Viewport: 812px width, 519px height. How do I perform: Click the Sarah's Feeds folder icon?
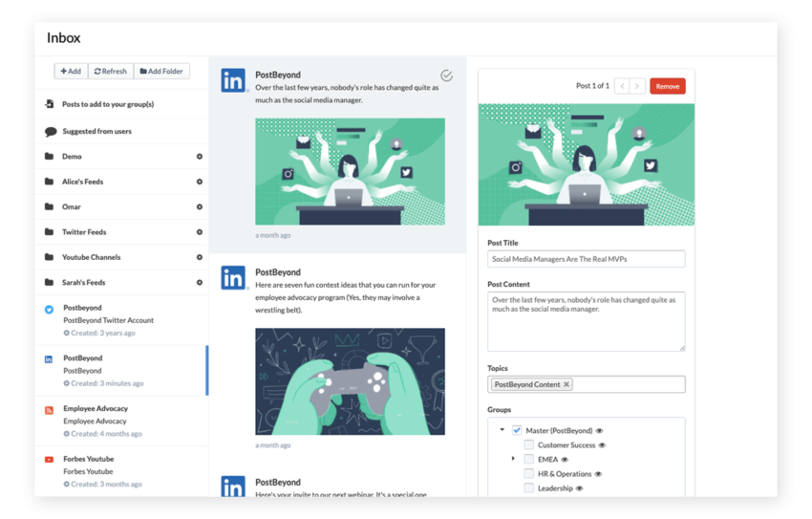coord(49,282)
